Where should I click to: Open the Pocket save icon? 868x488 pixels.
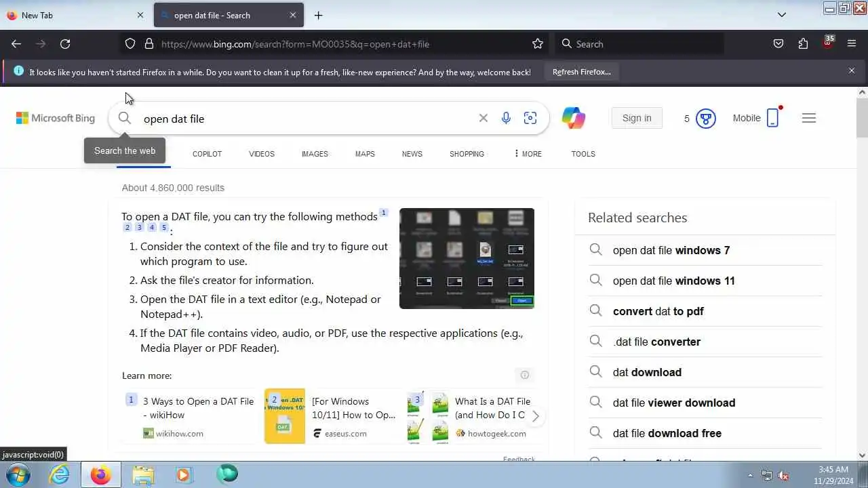coord(778,44)
